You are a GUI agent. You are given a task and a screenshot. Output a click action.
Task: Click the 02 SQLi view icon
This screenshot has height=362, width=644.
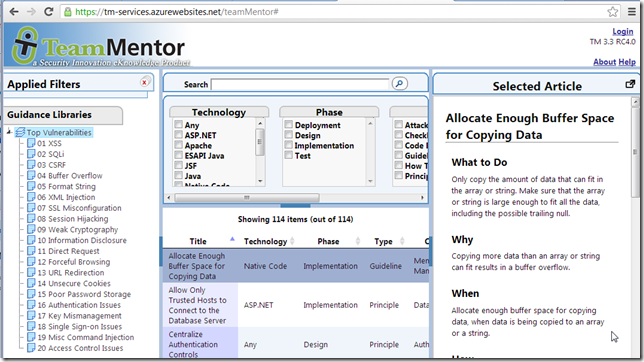coord(31,154)
